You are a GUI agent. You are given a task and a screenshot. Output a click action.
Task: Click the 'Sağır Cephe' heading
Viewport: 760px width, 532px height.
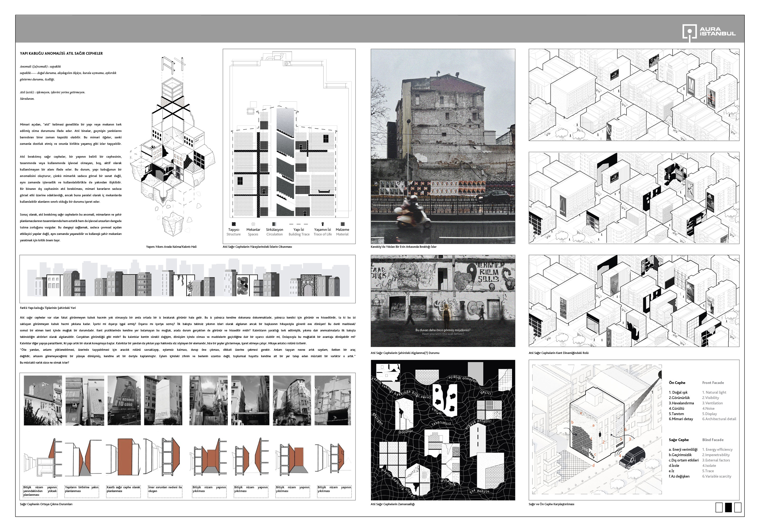coord(679,440)
